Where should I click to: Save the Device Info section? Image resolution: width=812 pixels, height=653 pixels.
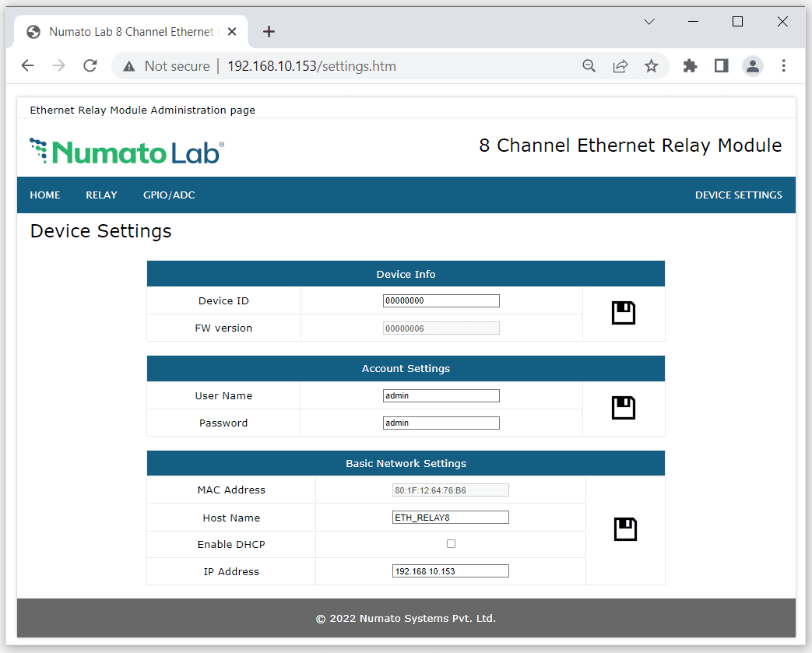[x=623, y=313]
